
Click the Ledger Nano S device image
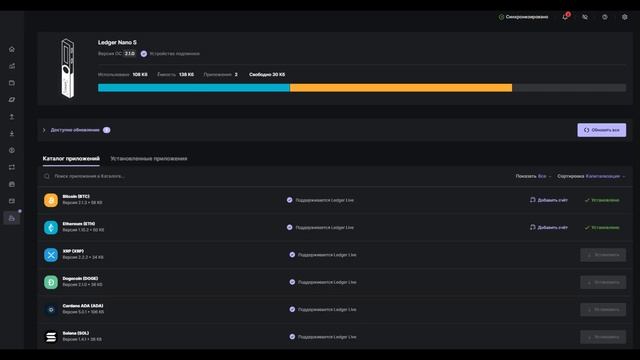(67, 68)
